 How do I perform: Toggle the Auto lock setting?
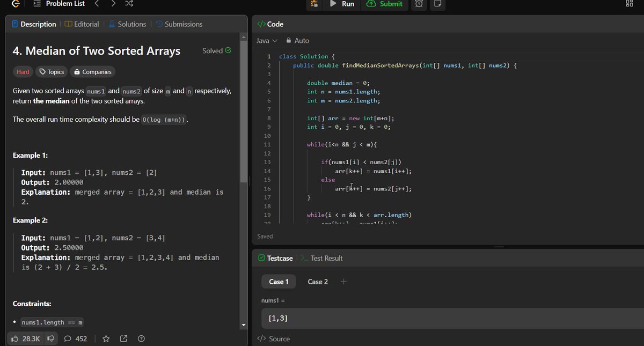click(298, 41)
